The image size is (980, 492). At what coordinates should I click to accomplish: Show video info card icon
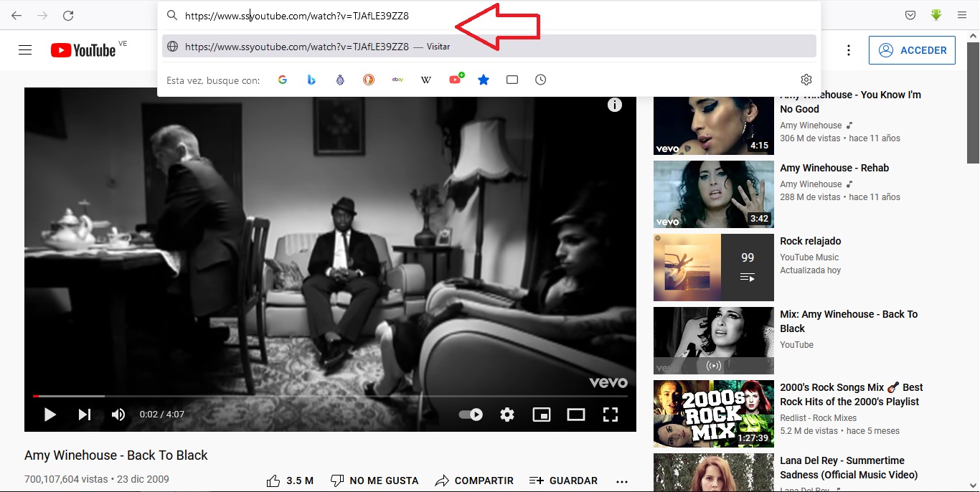coord(615,105)
